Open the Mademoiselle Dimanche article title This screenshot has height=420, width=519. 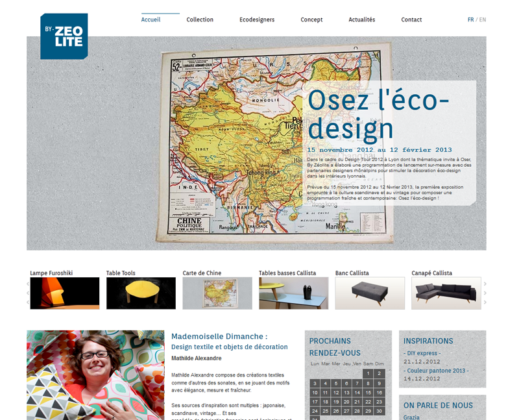pyautogui.click(x=219, y=336)
